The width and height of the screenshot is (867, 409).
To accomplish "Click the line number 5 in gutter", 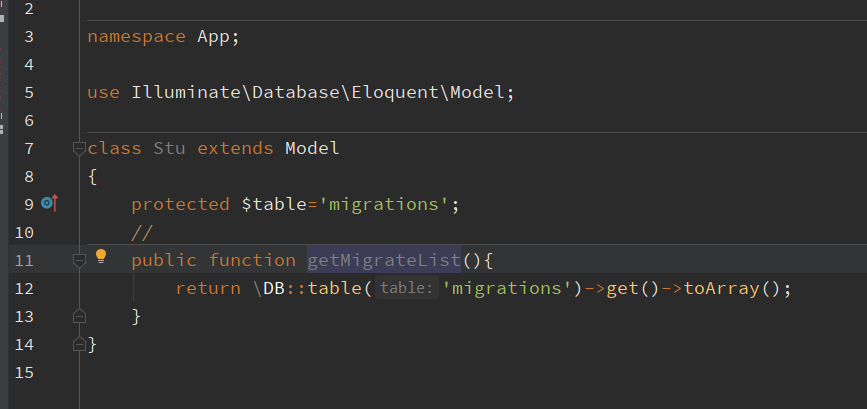I will click(x=28, y=93).
